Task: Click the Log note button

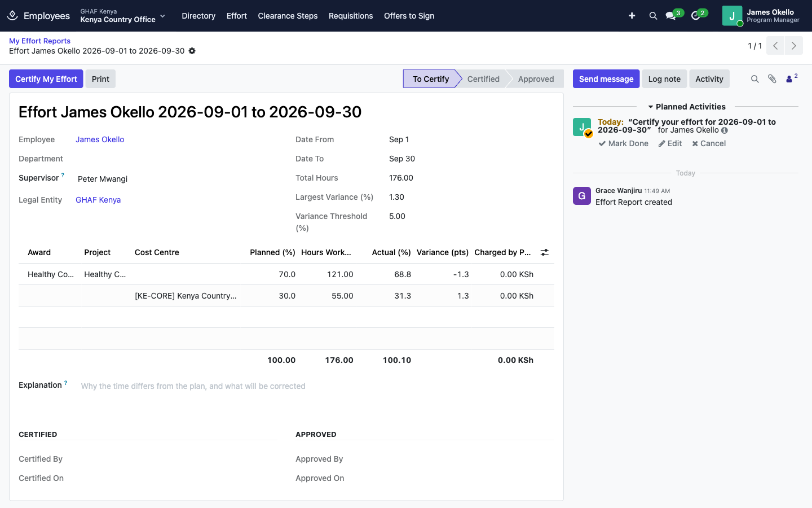Action: 664,79
